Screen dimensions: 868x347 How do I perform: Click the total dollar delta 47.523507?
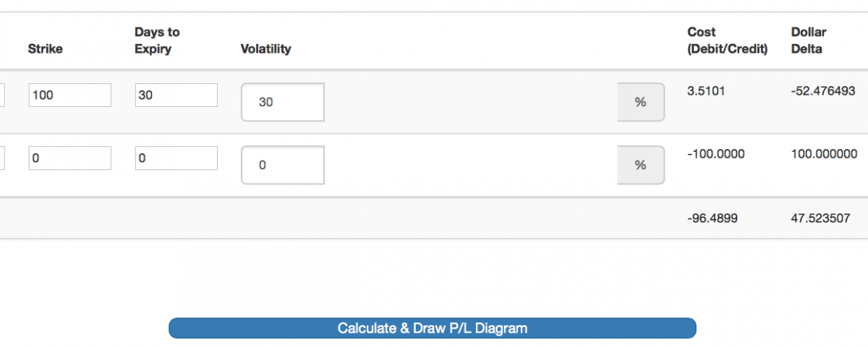click(821, 218)
